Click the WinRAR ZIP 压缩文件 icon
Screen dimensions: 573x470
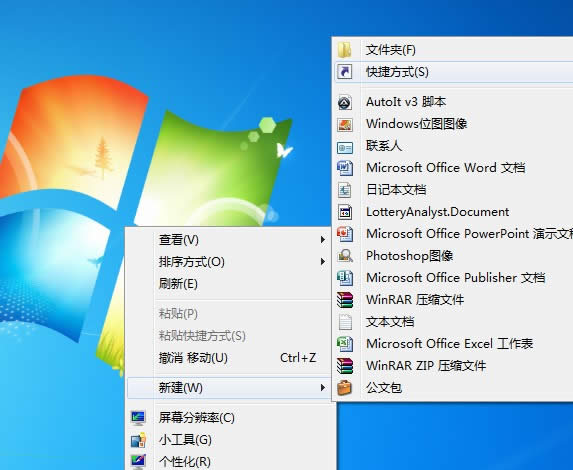coord(345,366)
